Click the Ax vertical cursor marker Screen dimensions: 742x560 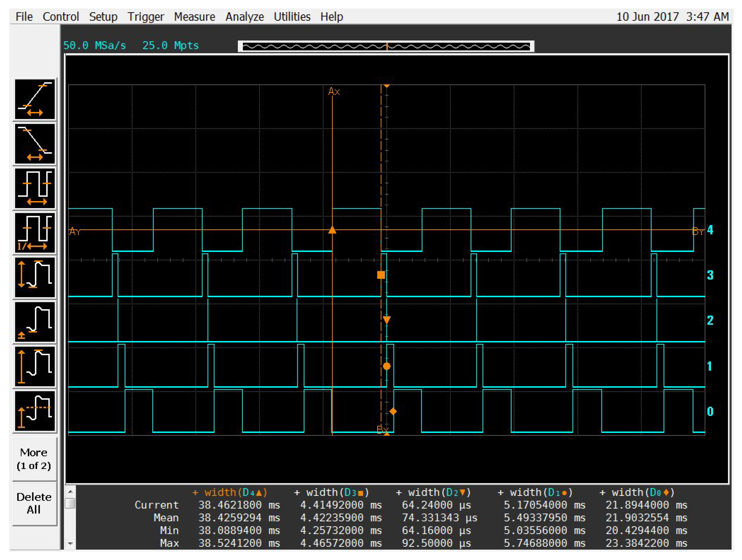(x=334, y=92)
